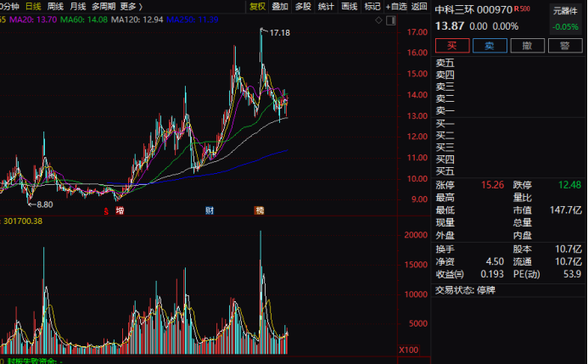
Task: Click the blue 卖 (sell) button
Action: [x=484, y=46]
